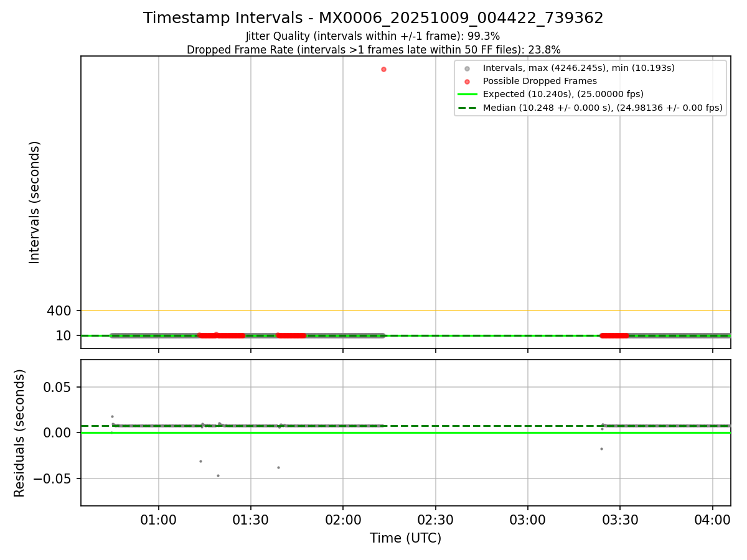Click the lowest residual dot near −0.047
The width and height of the screenshot is (747, 560).
tap(218, 475)
